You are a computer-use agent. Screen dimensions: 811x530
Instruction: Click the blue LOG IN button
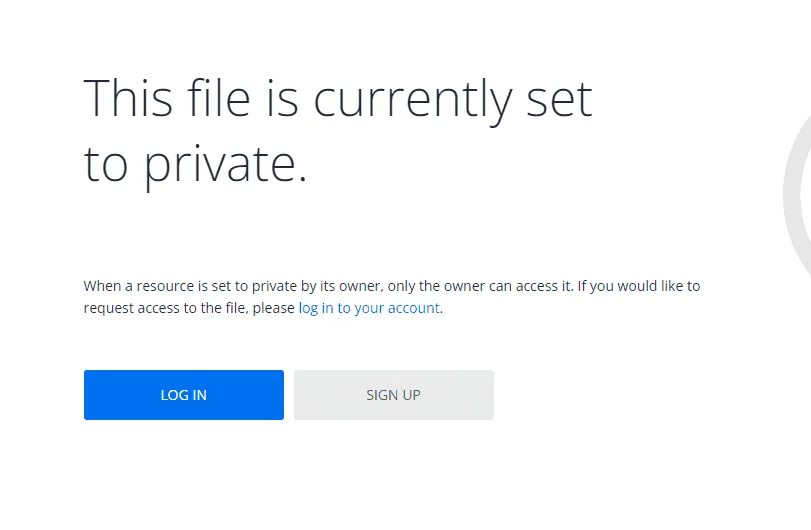pyautogui.click(x=184, y=395)
